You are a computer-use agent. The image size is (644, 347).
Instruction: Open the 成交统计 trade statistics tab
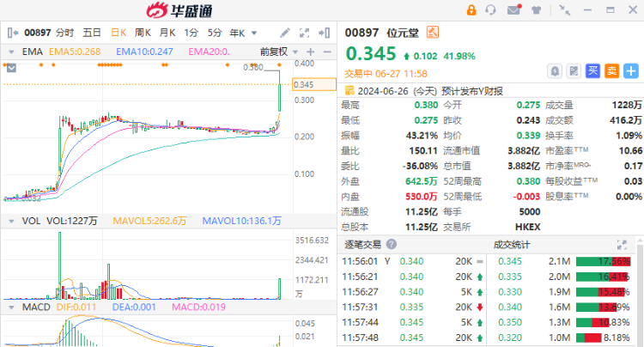coord(512,245)
